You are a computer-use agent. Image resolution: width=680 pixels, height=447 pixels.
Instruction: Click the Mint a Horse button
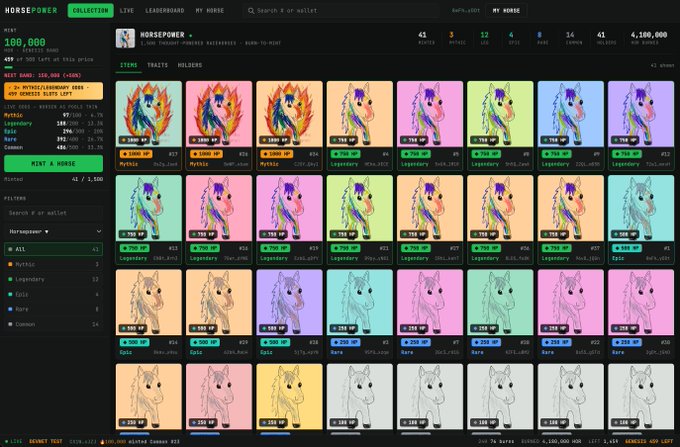(53, 163)
